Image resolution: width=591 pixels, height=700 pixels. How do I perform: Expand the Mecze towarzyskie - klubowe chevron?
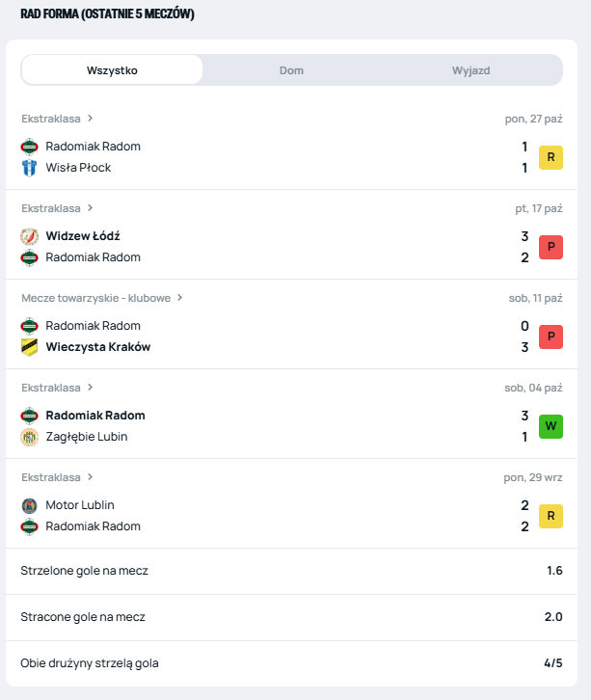[x=179, y=298]
